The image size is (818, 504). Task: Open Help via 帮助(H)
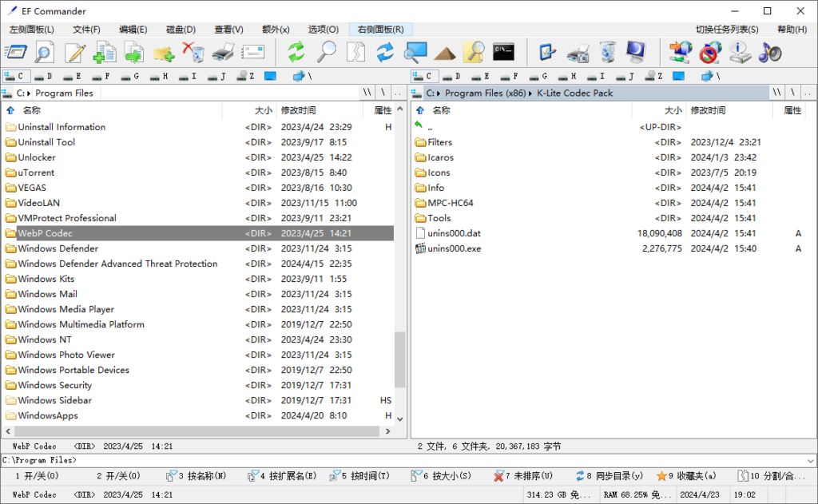(x=793, y=28)
